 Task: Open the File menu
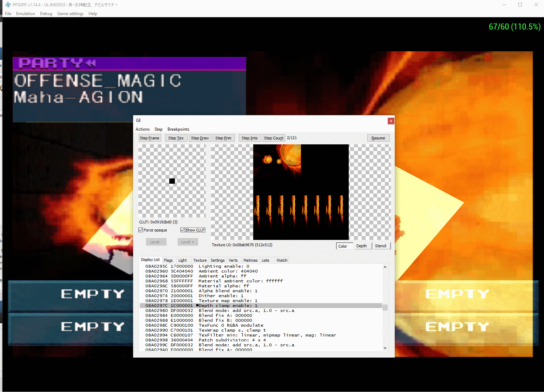click(8, 14)
